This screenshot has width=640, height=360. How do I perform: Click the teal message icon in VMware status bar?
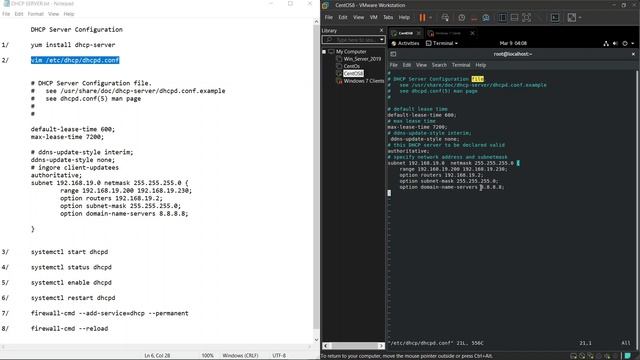tap(628, 356)
